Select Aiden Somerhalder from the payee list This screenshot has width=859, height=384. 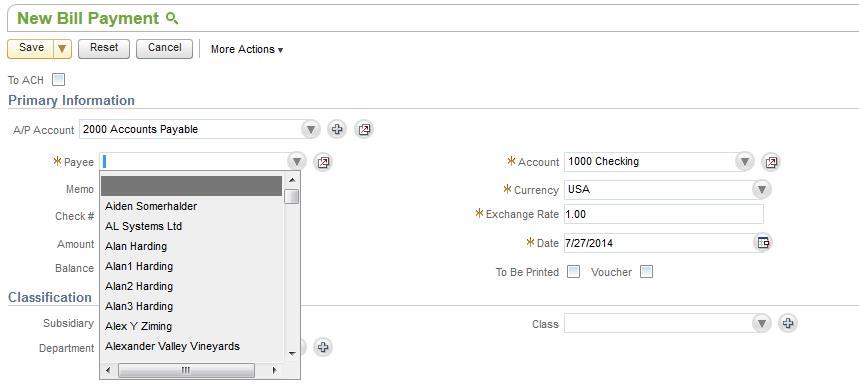click(x=192, y=206)
